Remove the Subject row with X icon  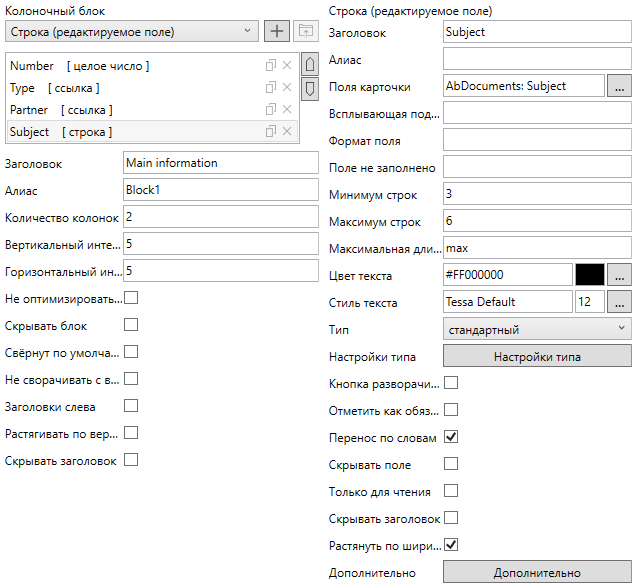[x=287, y=132]
